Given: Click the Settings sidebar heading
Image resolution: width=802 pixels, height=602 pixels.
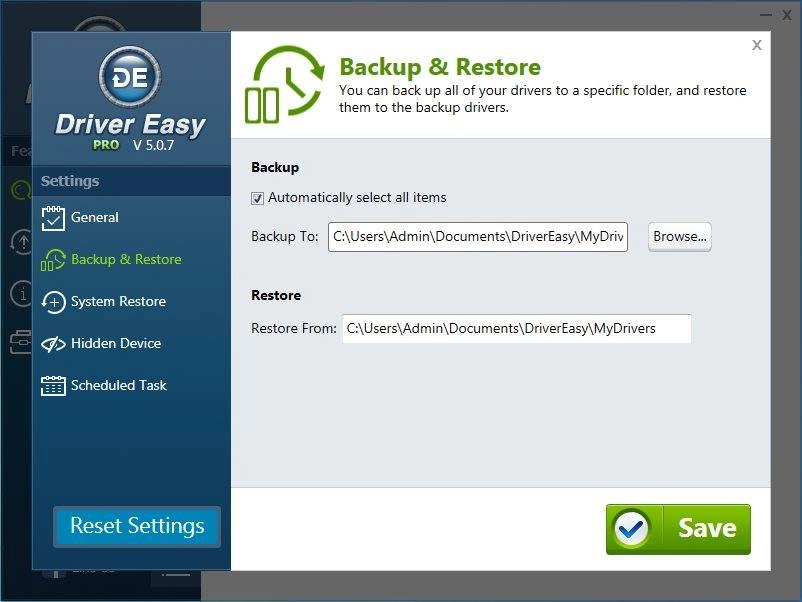Looking at the screenshot, I should pos(70,181).
